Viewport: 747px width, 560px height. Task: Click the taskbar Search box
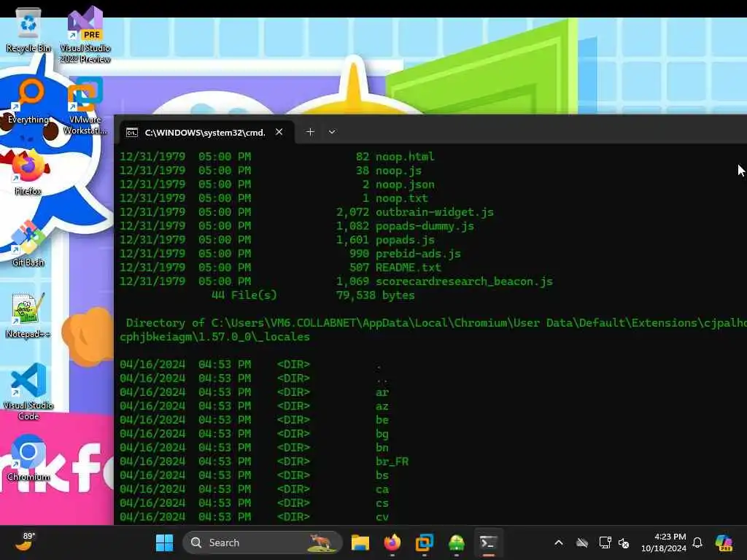(x=263, y=542)
